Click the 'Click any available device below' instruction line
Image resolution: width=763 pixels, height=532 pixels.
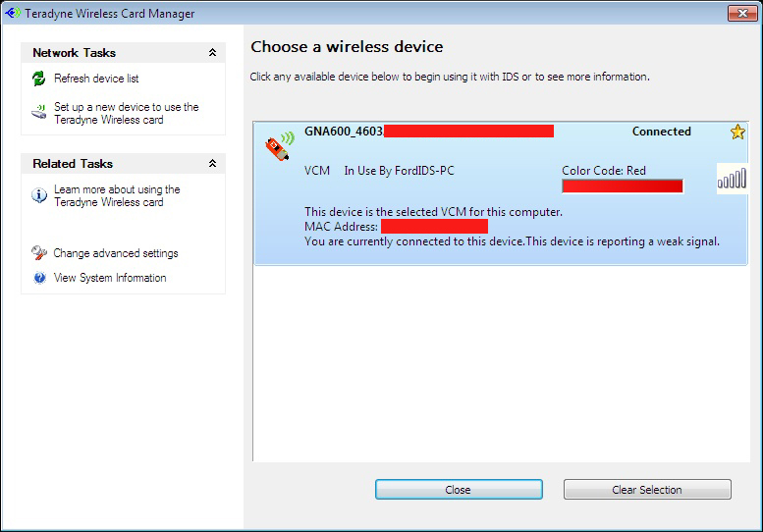[450, 77]
